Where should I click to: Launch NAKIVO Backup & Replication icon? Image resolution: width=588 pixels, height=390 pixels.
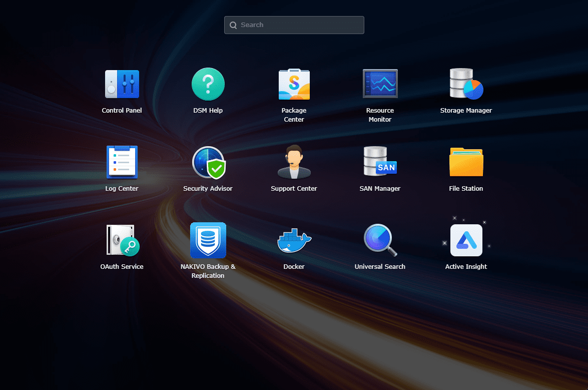[x=208, y=240]
